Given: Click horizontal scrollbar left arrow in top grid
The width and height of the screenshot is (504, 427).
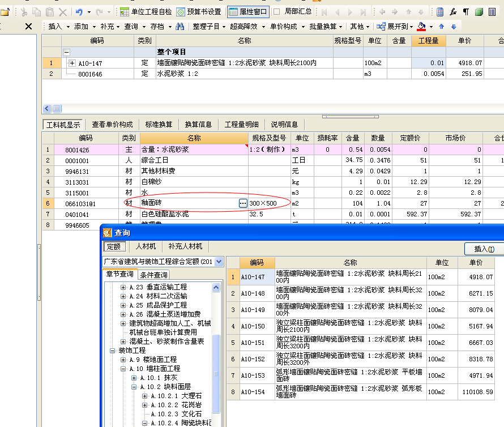Looking at the screenshot, I should pyautogui.click(x=47, y=108).
